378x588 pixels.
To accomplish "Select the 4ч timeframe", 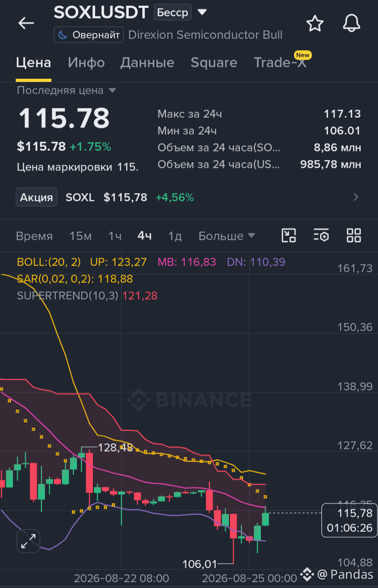I will point(144,236).
